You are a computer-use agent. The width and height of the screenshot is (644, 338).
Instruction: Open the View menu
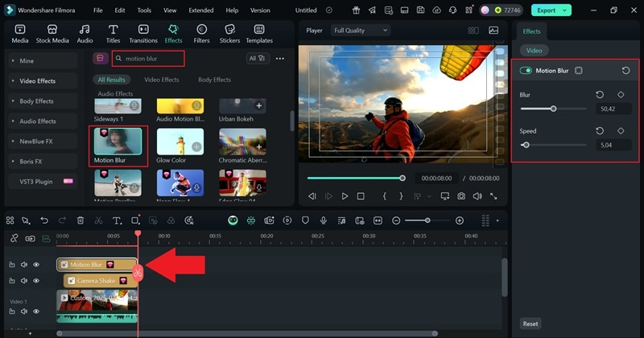tap(170, 10)
